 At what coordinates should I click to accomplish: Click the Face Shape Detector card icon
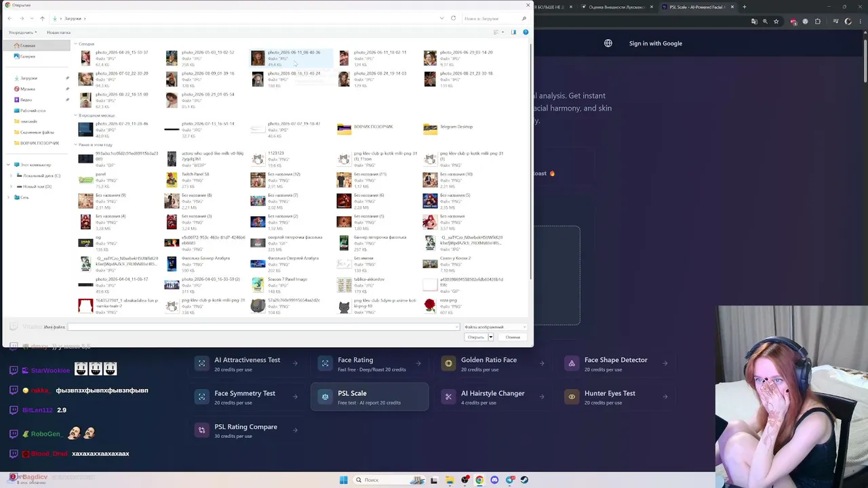(572, 364)
